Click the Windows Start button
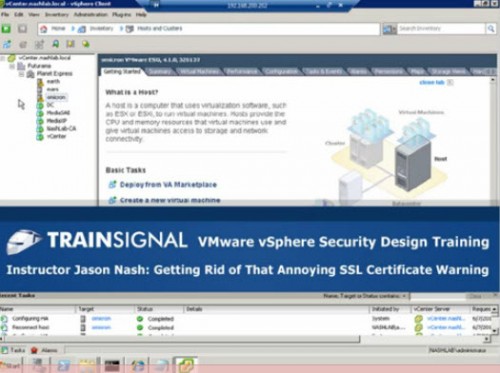Image resolution: width=500 pixels, height=373 pixels. 11,365
